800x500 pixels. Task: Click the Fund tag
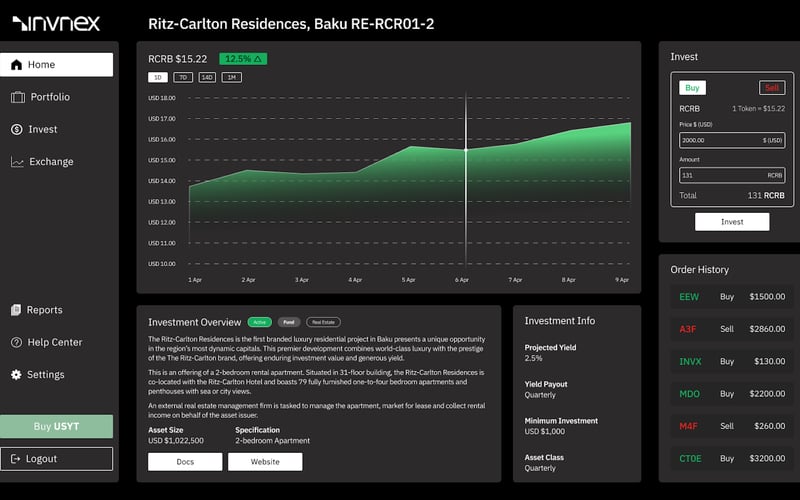[x=289, y=322]
